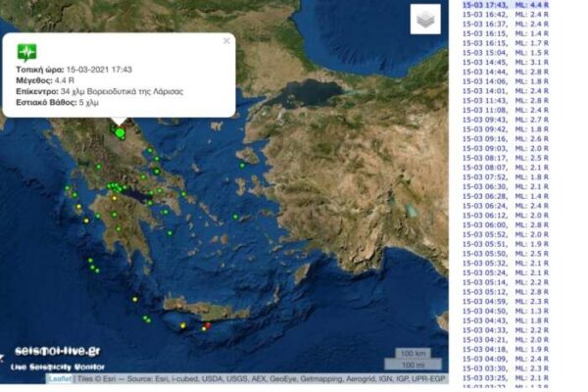Click the green seismograph icon in popup
The image size is (588, 392).
[27, 53]
